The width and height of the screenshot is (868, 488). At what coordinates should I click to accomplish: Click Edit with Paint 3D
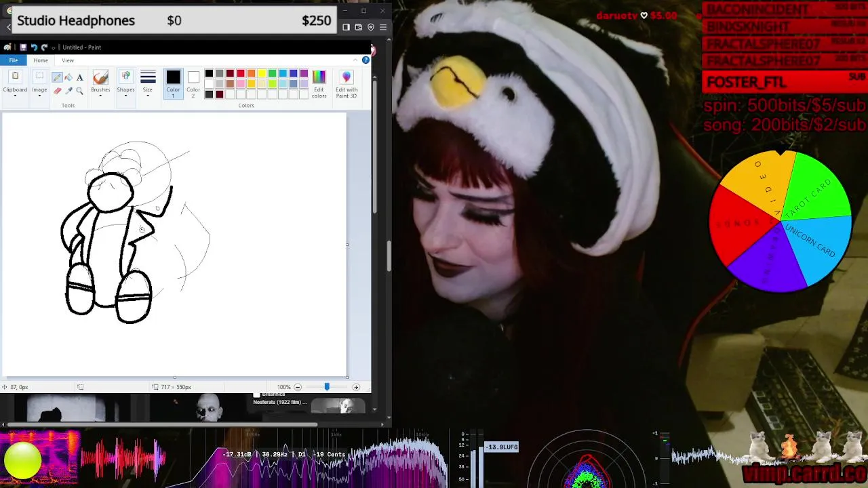point(347,84)
